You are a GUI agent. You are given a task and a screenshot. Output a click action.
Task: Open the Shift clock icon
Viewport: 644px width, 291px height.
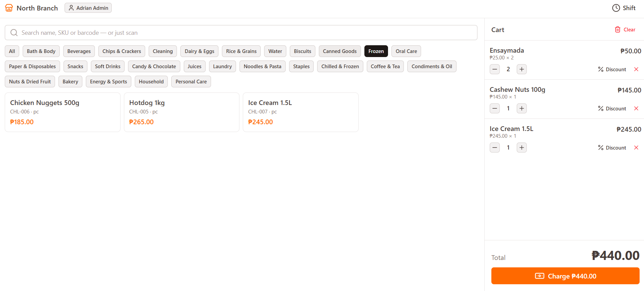(616, 8)
